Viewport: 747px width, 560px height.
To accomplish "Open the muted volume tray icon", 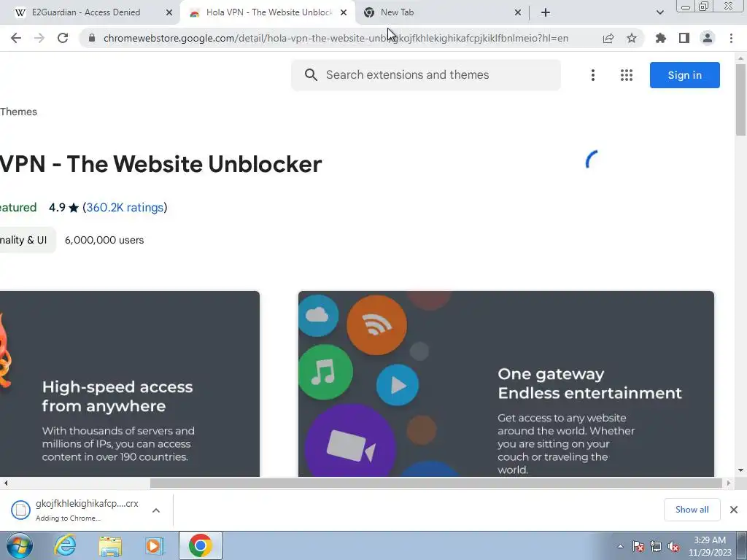I will point(673,546).
